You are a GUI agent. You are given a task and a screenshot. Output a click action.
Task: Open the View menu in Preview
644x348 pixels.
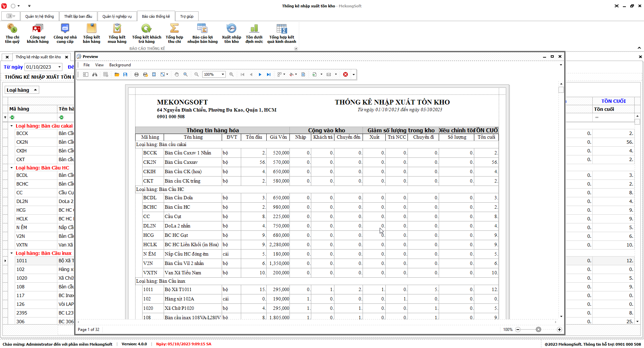(x=99, y=65)
